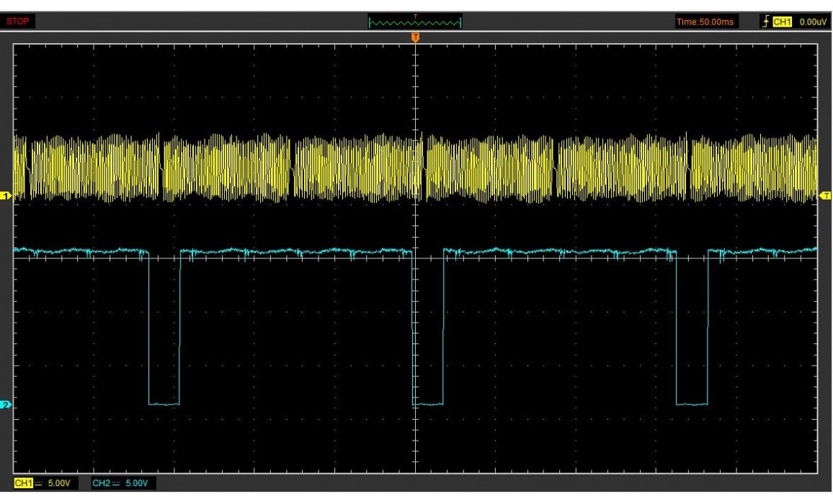Click the bottom of the rightmost cyan low pulse
Image resolution: width=833 pixels, height=504 pixels.
point(692,405)
